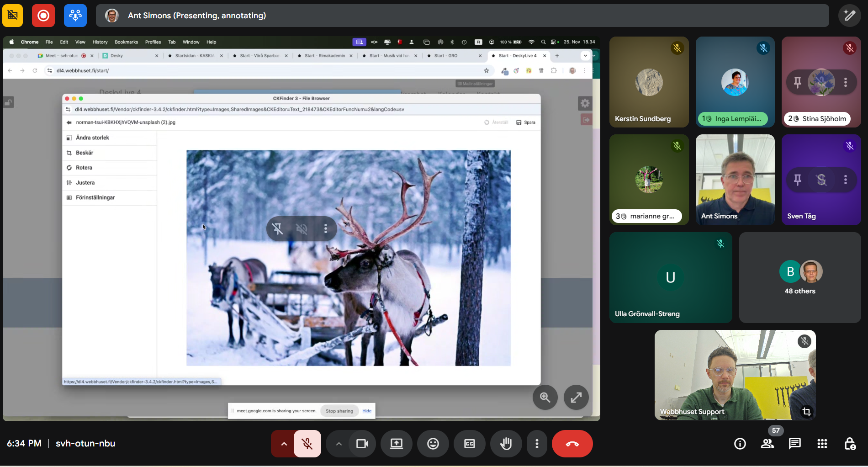Toggle closed captions
This screenshot has height=467, width=868.
(x=469, y=444)
